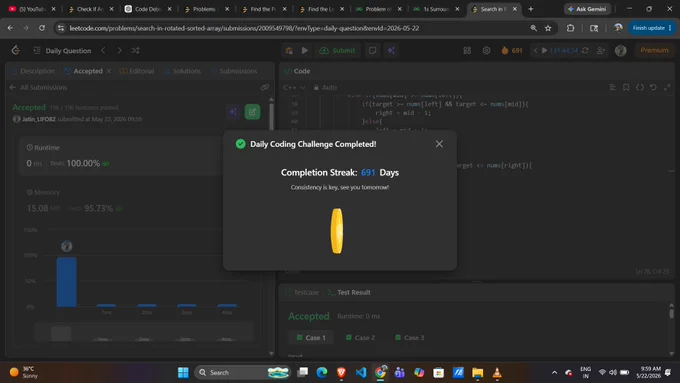Viewport: 680px width, 383px height.
Task: Go to the next question arrow
Action: (x=119, y=50)
